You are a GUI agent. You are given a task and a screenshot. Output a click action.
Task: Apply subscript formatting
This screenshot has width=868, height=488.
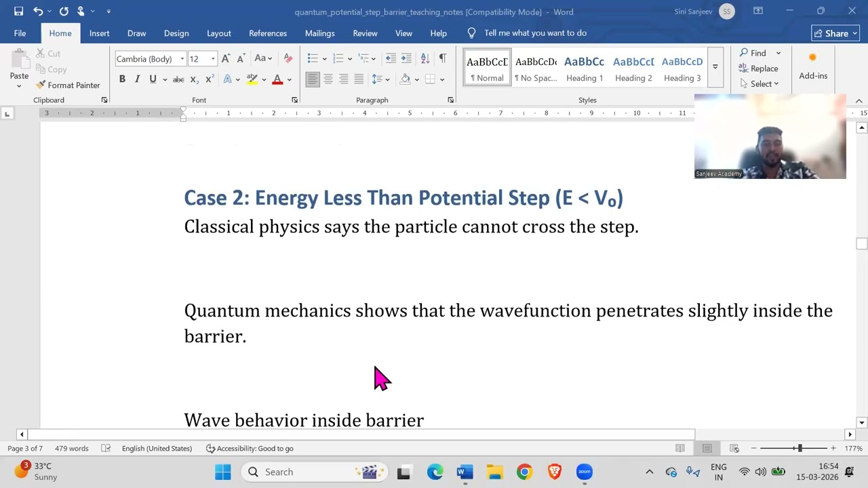coord(194,79)
